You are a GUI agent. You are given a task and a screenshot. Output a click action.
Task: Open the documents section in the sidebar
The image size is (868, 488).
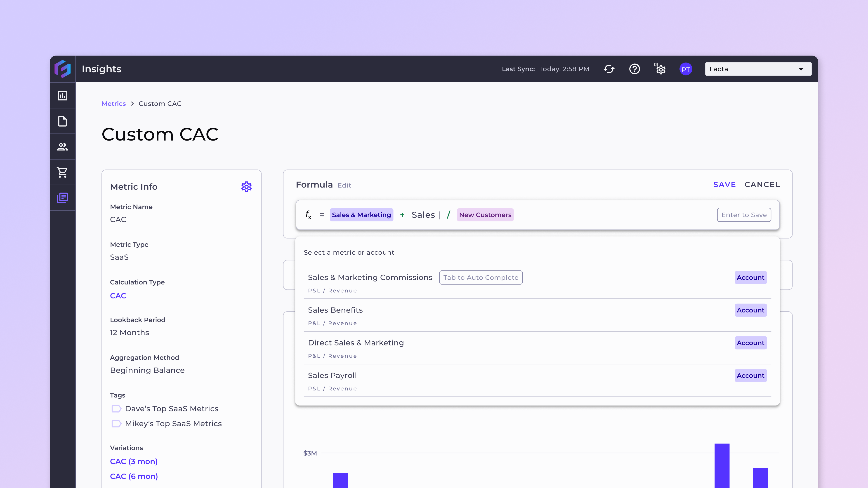(x=63, y=121)
